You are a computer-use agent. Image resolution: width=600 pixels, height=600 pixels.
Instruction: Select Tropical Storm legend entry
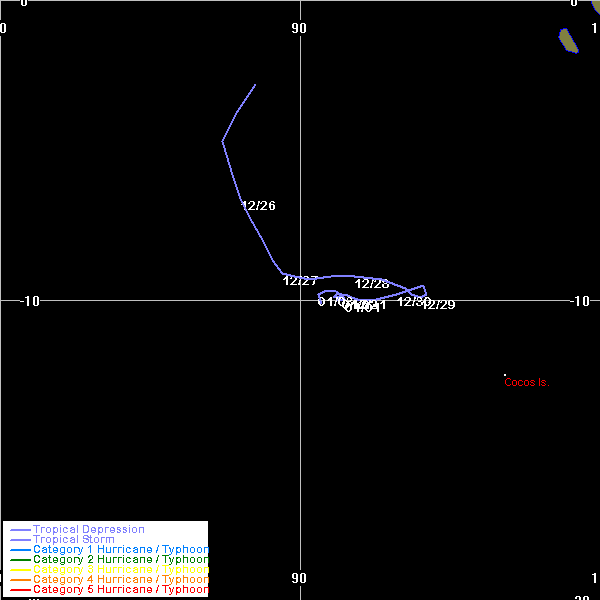[x=73, y=540]
